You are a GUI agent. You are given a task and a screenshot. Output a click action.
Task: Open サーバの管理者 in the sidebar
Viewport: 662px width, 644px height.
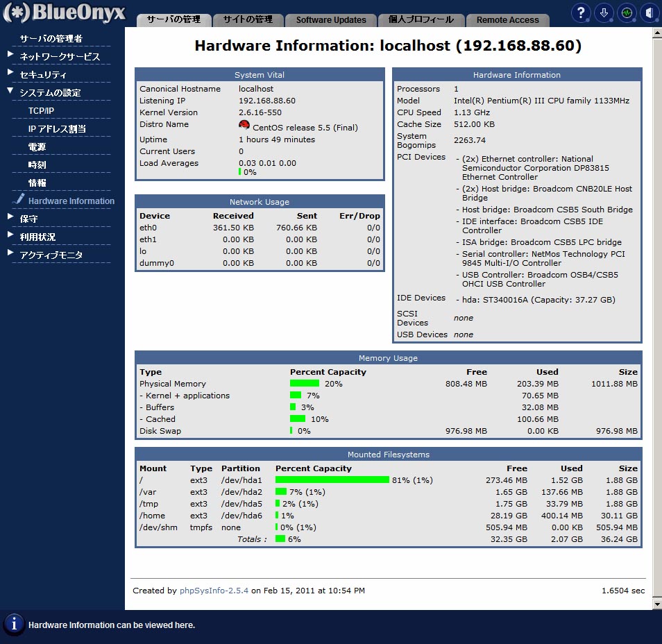tap(51, 39)
